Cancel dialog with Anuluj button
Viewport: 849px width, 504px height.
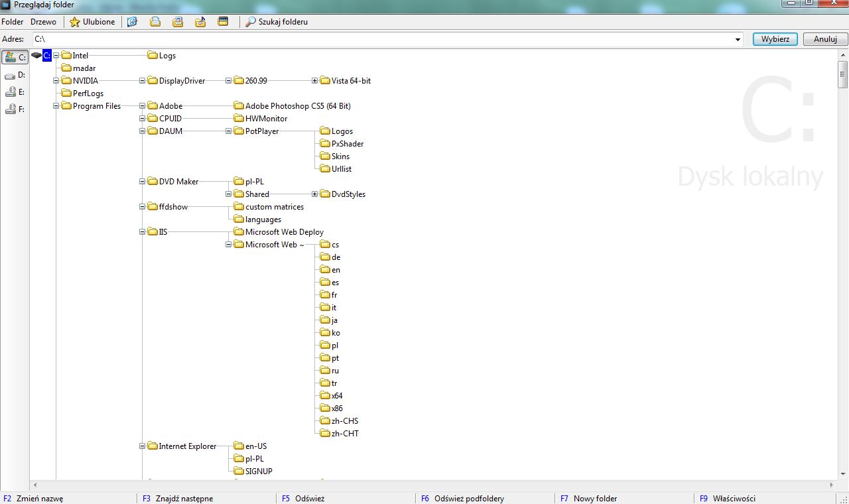(825, 39)
